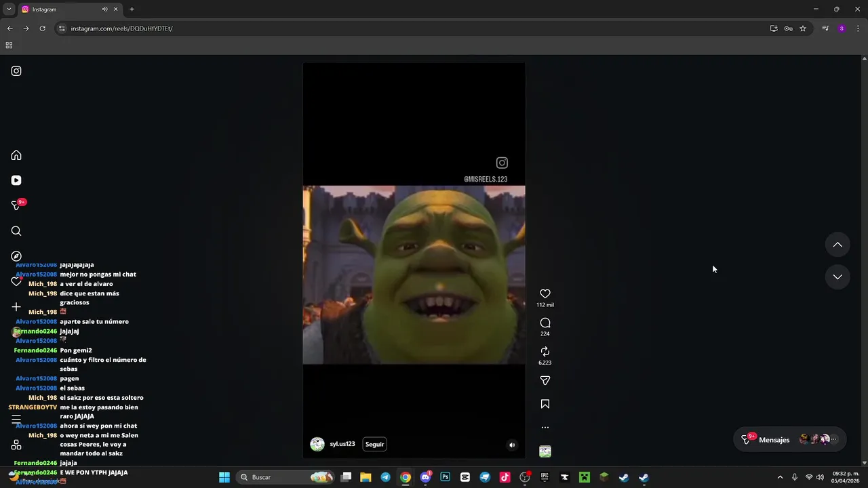Viewport: 868px width, 488px height.
Task: Open direct messages from sidebar icon
Action: [16, 205]
